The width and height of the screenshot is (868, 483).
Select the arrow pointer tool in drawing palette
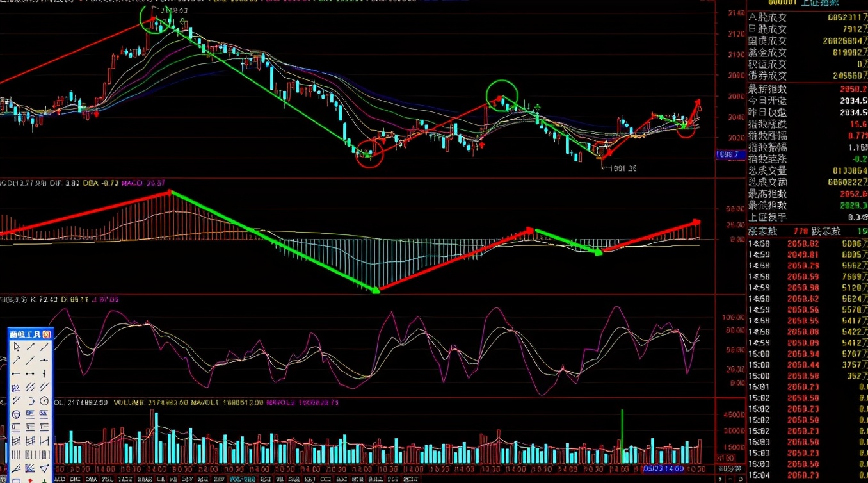point(17,347)
